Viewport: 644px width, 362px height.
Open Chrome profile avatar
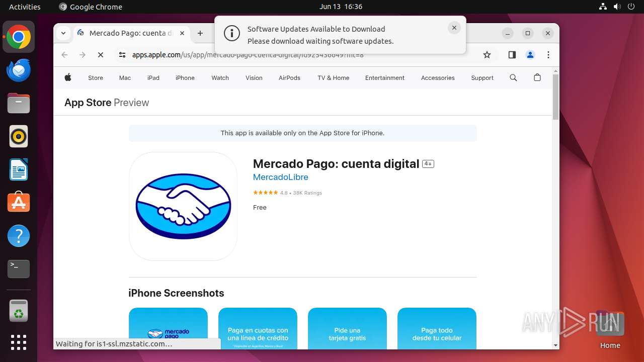coord(530,55)
